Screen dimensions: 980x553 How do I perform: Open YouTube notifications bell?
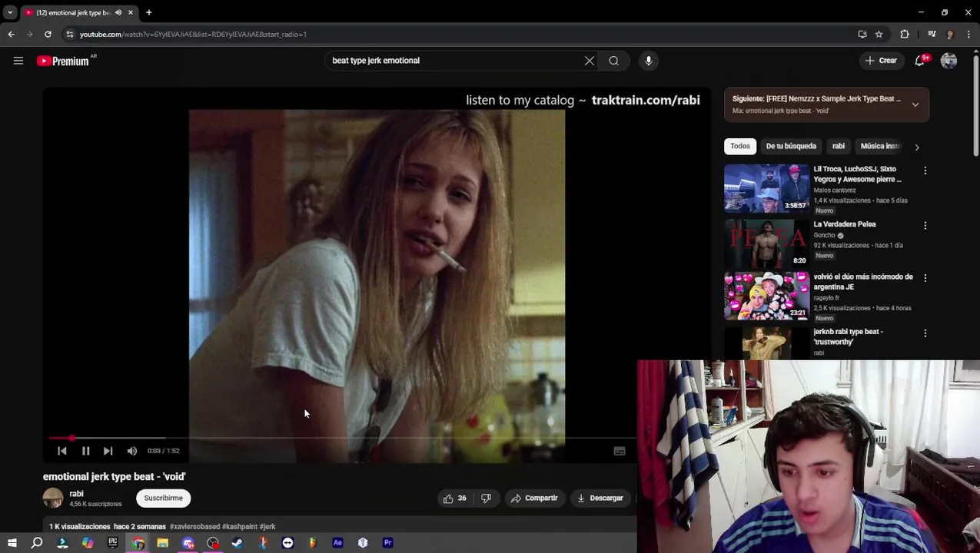point(920,61)
